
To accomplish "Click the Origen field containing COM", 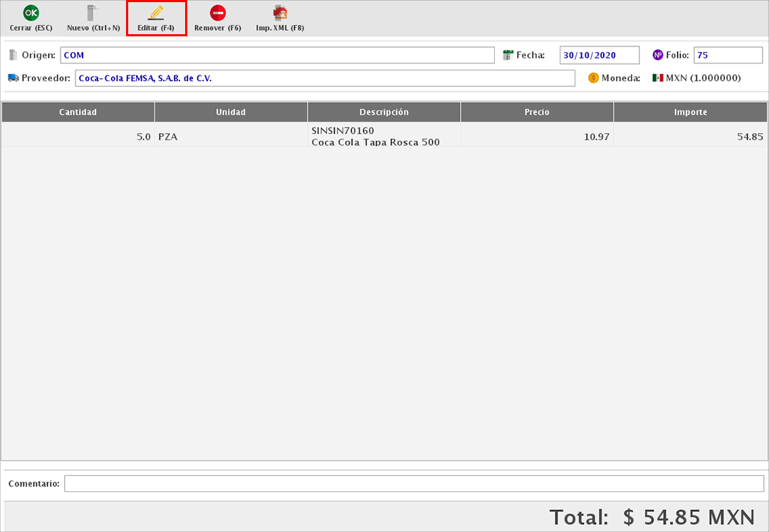I will [x=277, y=55].
